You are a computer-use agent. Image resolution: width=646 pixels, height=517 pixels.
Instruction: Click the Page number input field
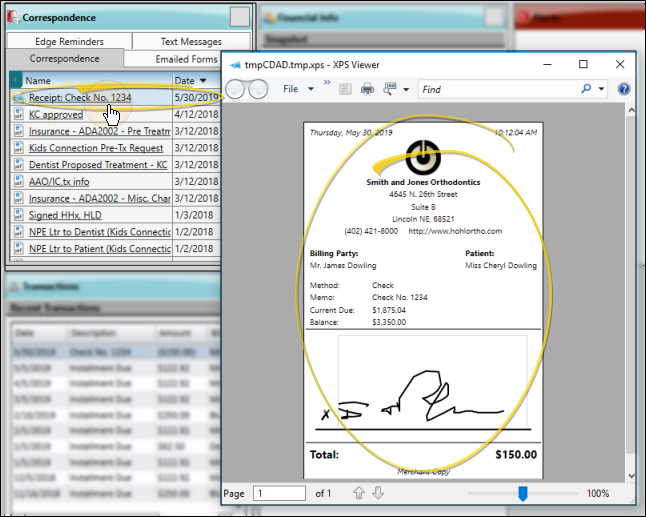[x=279, y=493]
